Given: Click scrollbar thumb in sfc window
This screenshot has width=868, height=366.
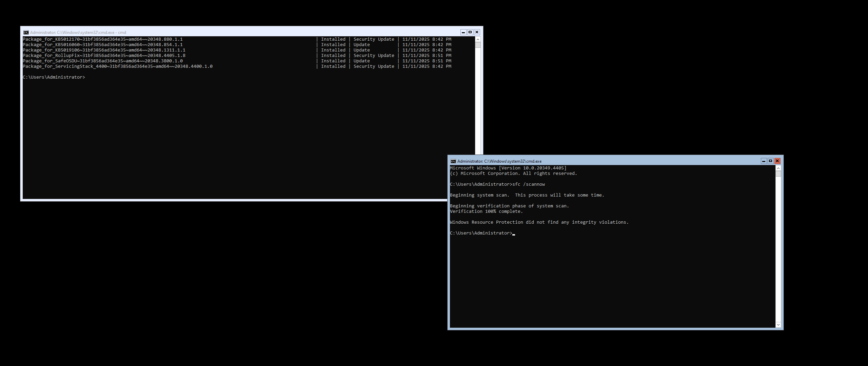Looking at the screenshot, I should coord(778,174).
